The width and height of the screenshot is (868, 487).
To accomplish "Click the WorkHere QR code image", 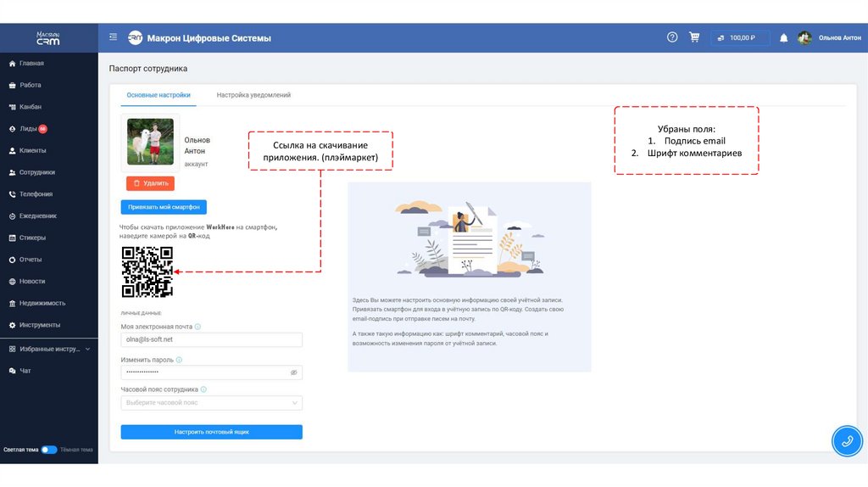I will click(147, 271).
